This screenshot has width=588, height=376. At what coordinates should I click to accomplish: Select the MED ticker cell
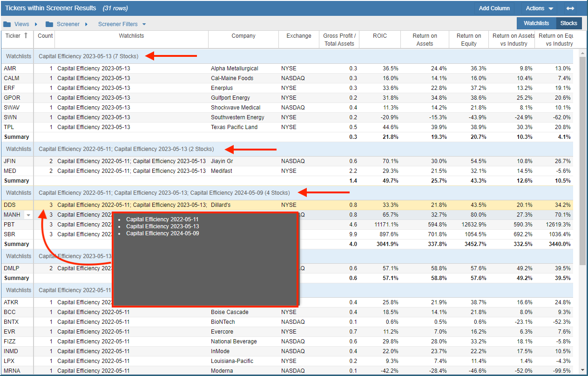click(x=17, y=171)
